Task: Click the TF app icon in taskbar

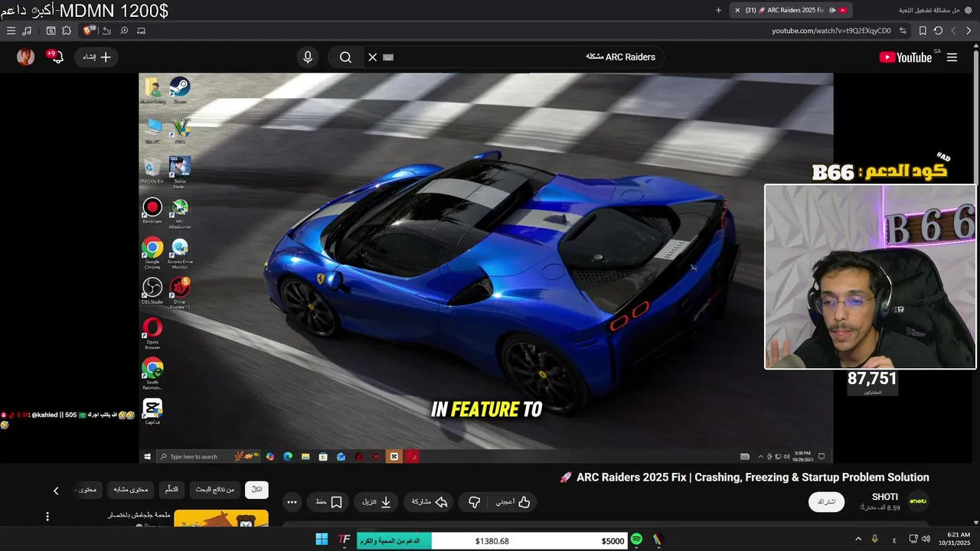Action: pyautogui.click(x=345, y=540)
